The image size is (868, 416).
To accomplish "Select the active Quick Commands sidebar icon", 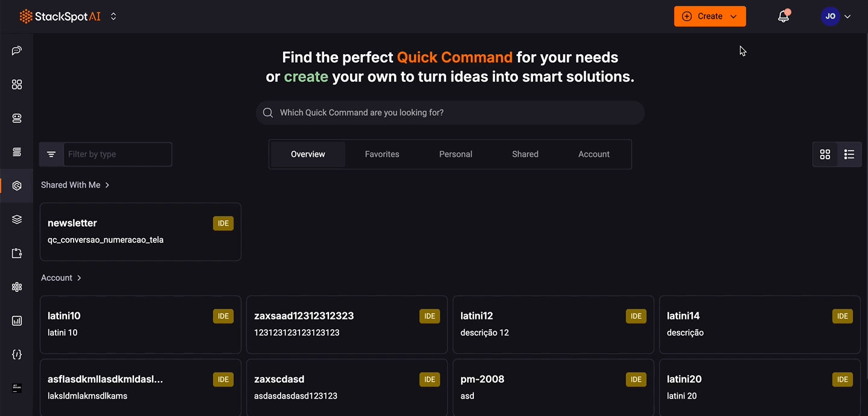I will (x=16, y=185).
